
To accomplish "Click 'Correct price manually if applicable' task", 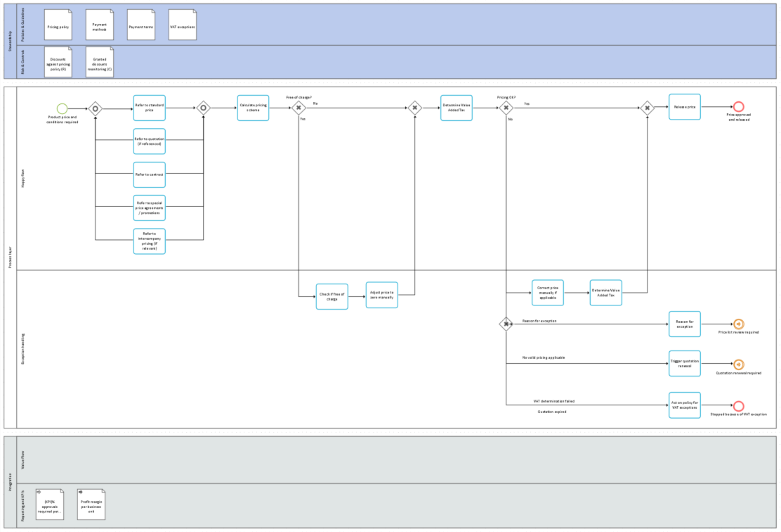I will (548, 293).
